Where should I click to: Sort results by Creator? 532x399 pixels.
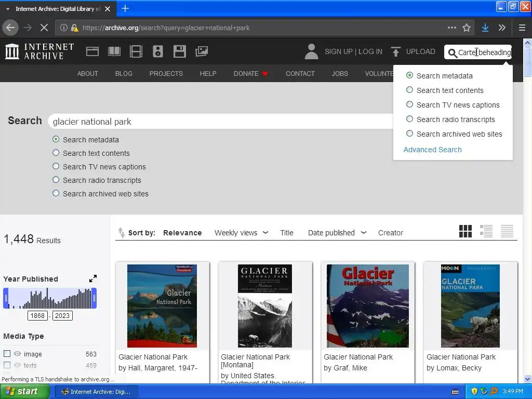tap(391, 233)
